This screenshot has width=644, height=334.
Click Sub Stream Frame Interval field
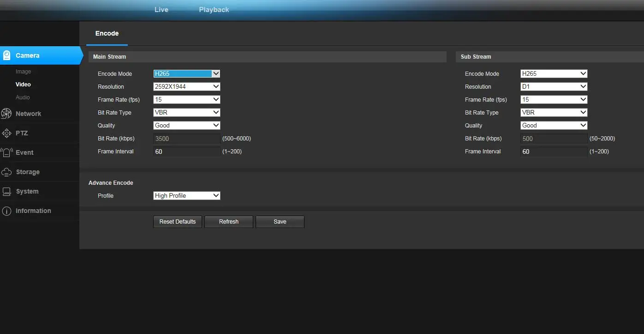[x=554, y=152]
